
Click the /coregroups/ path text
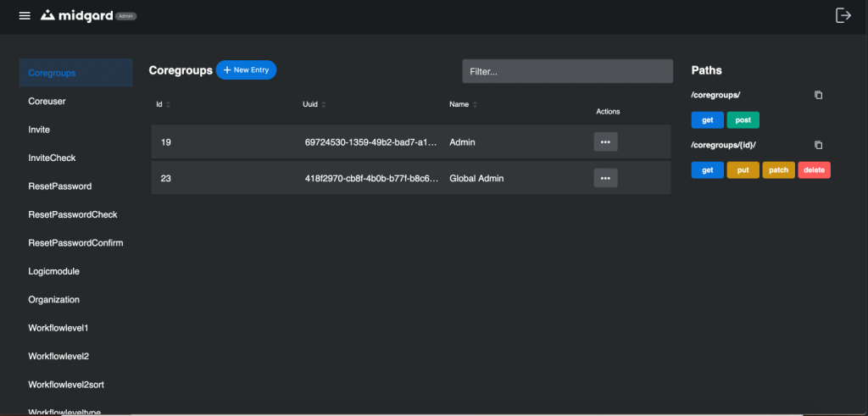pos(715,95)
